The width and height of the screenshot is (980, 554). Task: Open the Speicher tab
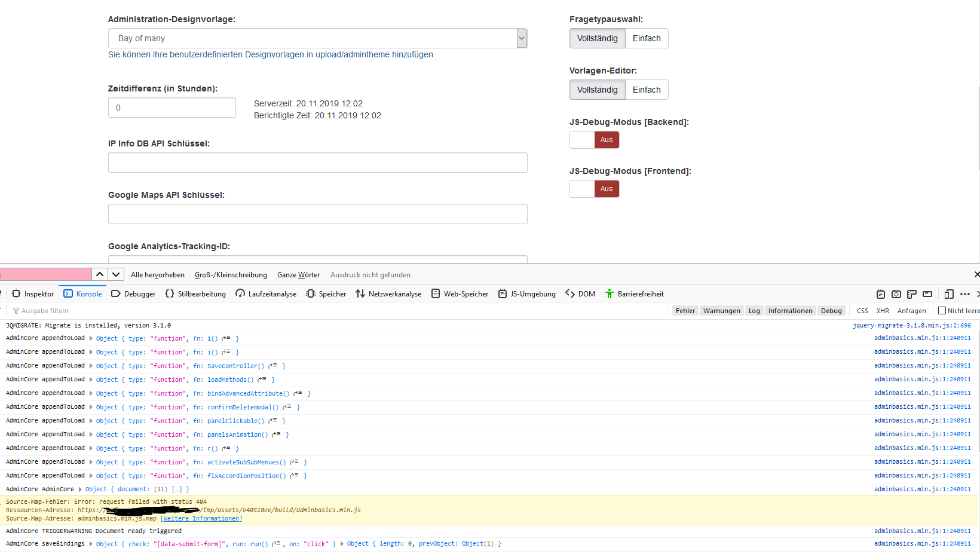(x=326, y=294)
